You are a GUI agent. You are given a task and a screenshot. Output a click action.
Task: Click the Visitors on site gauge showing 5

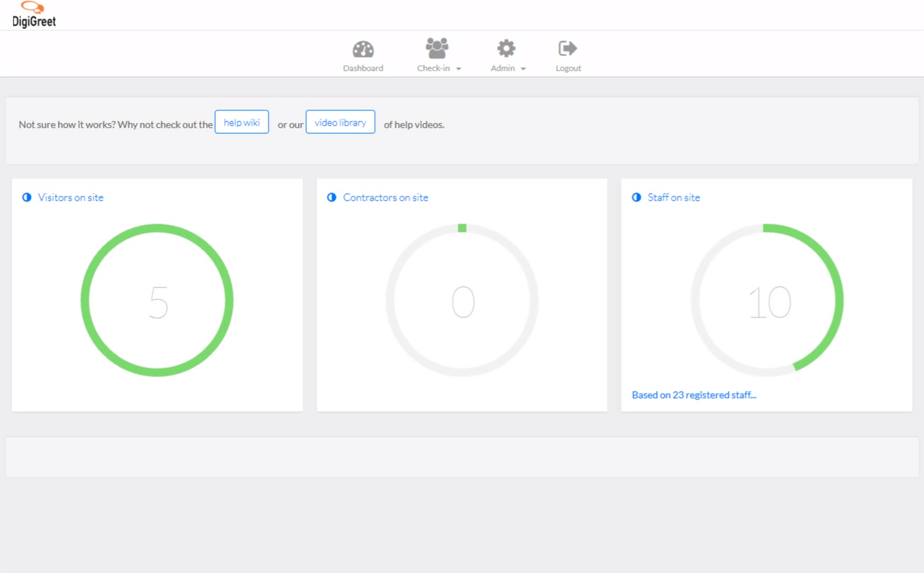[157, 301]
